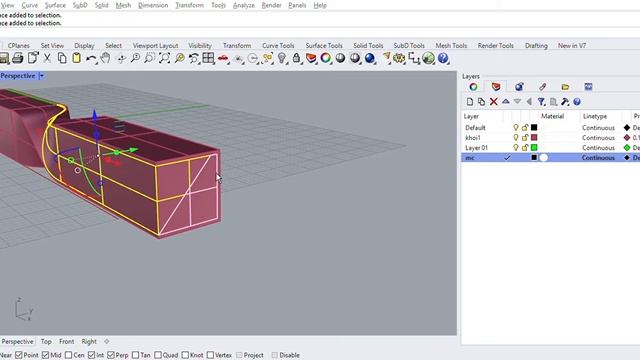Toggle lock icon of Layer 01
This screenshot has width=640, height=360.
pos(525,147)
